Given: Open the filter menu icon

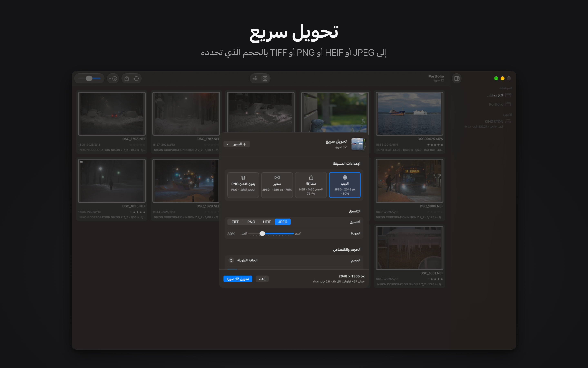Looking at the screenshot, I should point(113,78).
